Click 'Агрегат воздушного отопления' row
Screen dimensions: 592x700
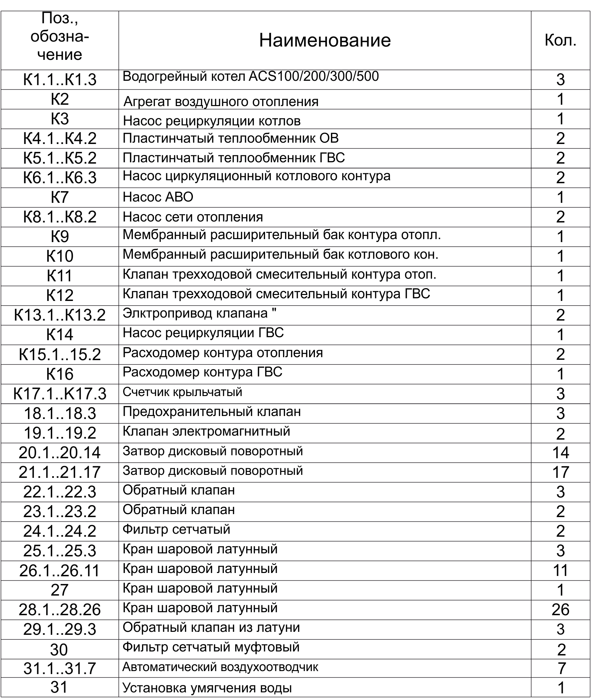coord(295,99)
